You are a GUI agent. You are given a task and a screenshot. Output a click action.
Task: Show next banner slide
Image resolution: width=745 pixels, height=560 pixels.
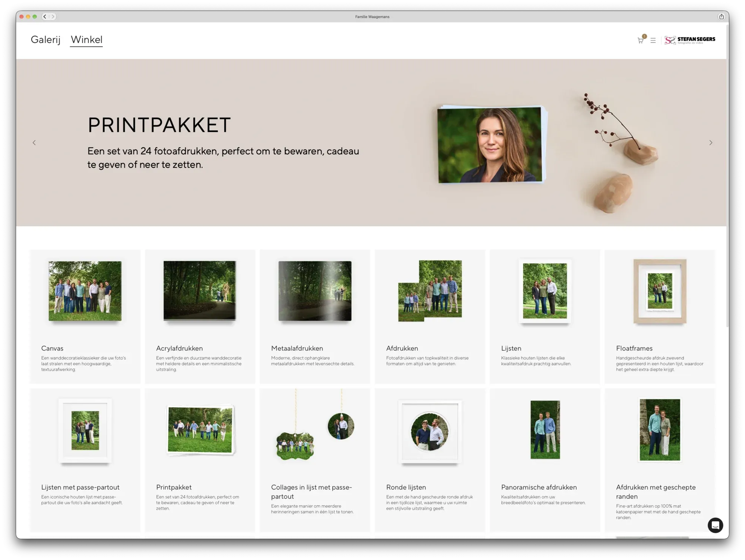coord(711,143)
